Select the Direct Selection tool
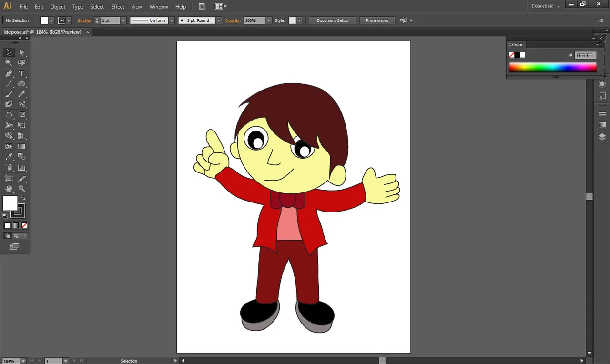This screenshot has height=364, width=610. click(21, 52)
